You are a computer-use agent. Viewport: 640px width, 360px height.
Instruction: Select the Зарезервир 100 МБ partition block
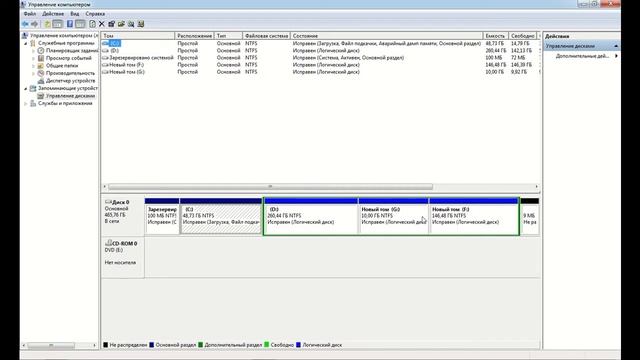[x=162, y=216]
